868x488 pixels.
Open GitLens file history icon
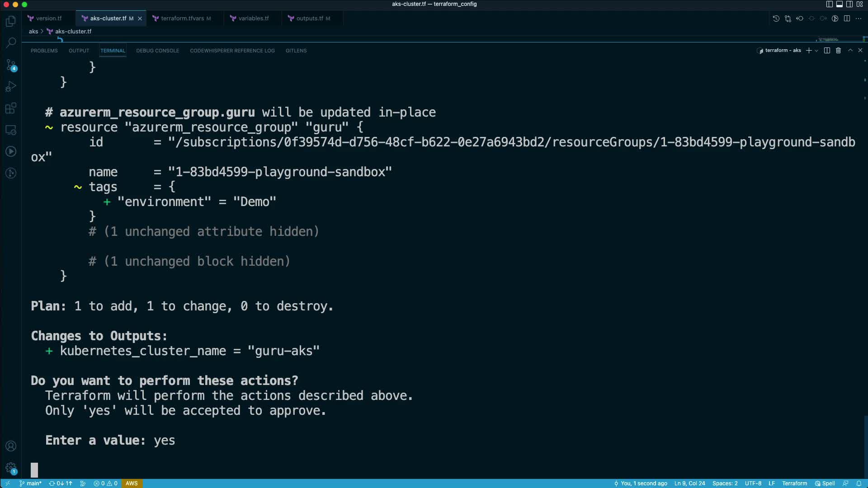pos(776,19)
